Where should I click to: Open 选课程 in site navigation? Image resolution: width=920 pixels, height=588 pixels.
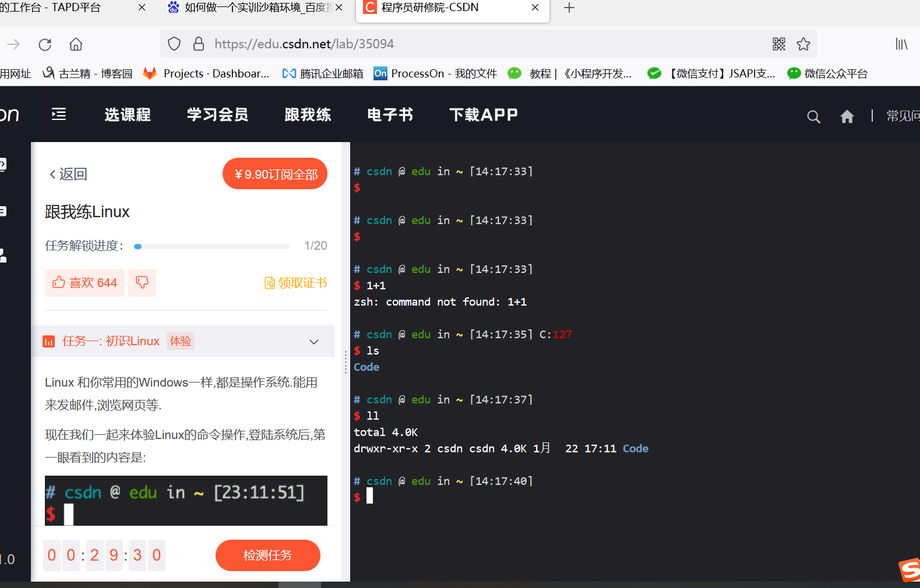(x=128, y=115)
